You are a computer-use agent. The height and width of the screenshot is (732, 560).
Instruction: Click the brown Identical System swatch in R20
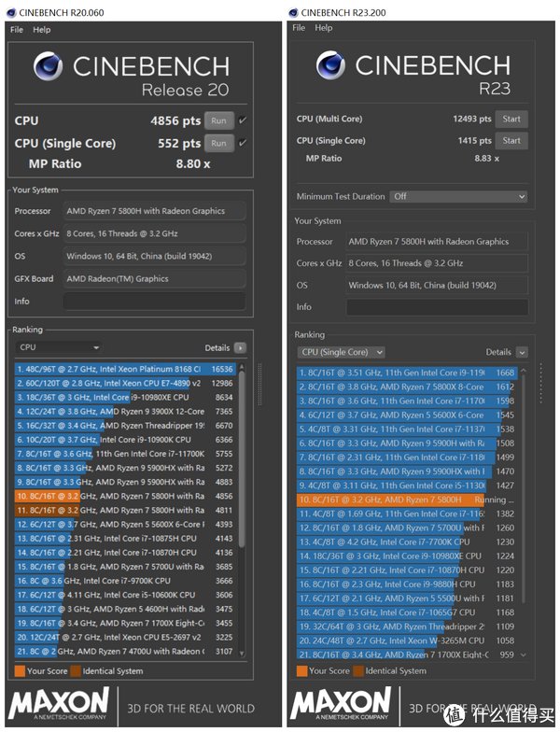76,670
